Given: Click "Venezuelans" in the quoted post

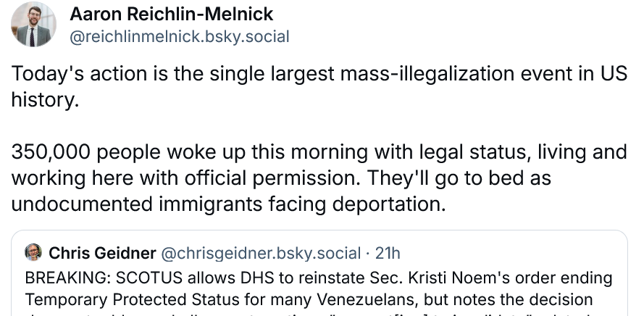Looking at the screenshot, I should pyautogui.click(x=314, y=299).
